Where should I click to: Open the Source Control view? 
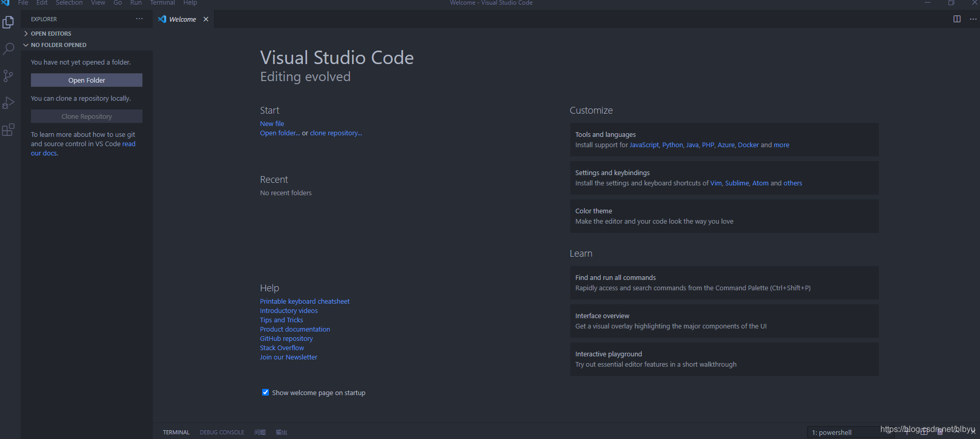(x=8, y=76)
